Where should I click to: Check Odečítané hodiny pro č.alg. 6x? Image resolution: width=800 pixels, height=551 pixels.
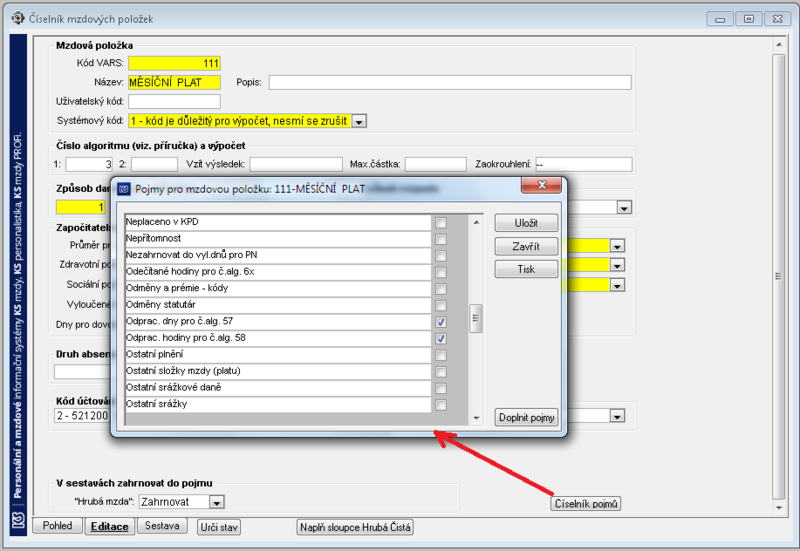click(x=441, y=272)
